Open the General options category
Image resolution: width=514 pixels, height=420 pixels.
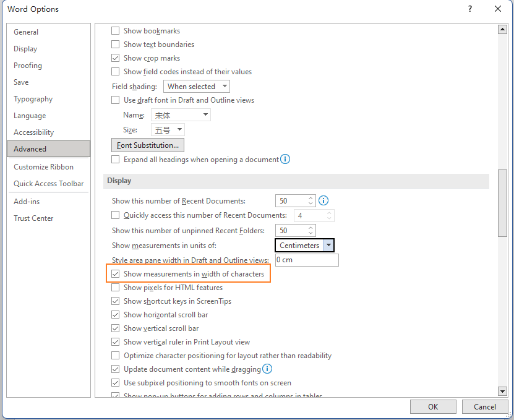point(48,32)
